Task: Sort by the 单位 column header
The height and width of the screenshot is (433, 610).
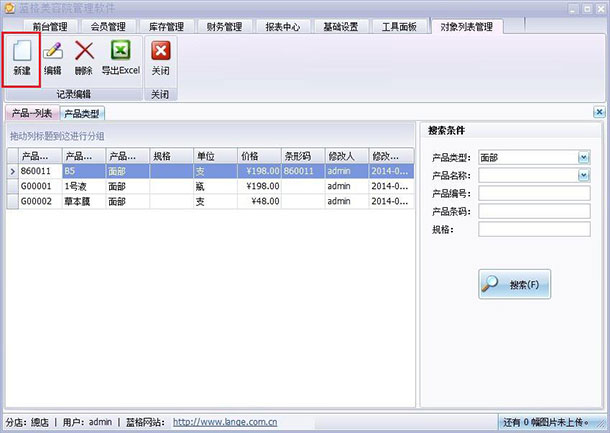Action: pyautogui.click(x=215, y=156)
